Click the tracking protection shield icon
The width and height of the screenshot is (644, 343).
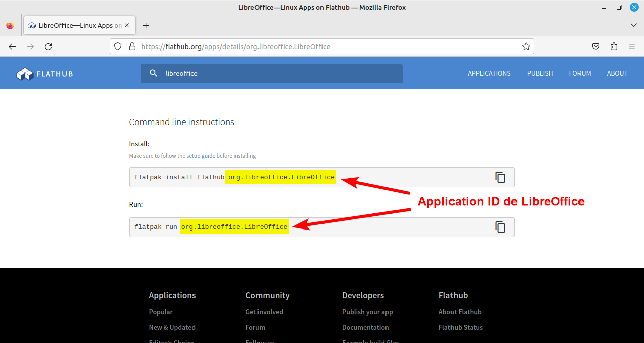pyautogui.click(x=118, y=46)
